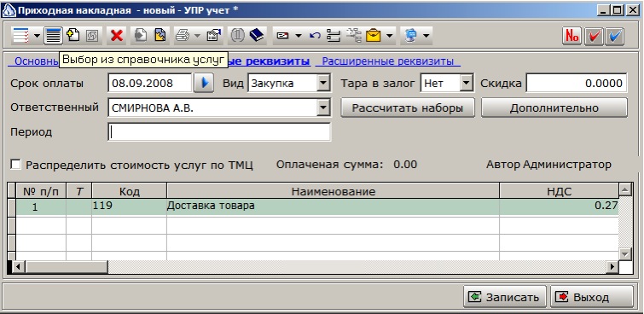This screenshot has height=314, width=644.
Task: Click the НДС value 0.27 cell
Action: [559, 206]
